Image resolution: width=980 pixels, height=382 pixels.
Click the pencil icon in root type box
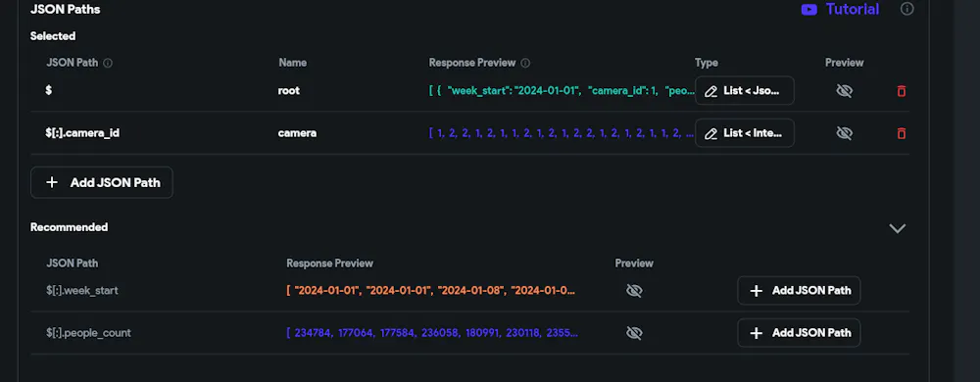coord(710,91)
